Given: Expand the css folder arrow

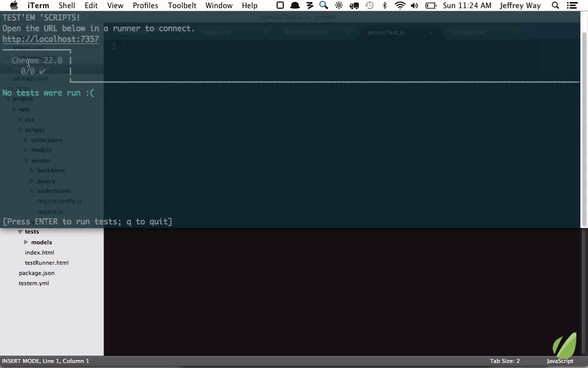Looking at the screenshot, I should tap(20, 120).
